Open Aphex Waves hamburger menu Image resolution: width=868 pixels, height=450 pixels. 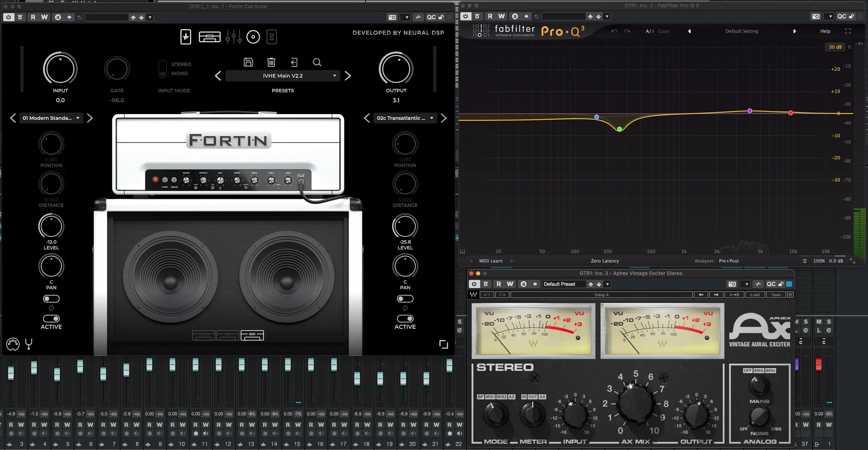[790, 295]
